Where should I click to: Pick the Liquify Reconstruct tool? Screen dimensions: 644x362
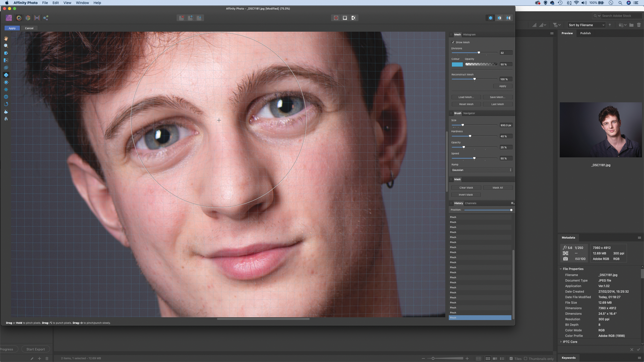pos(6,104)
